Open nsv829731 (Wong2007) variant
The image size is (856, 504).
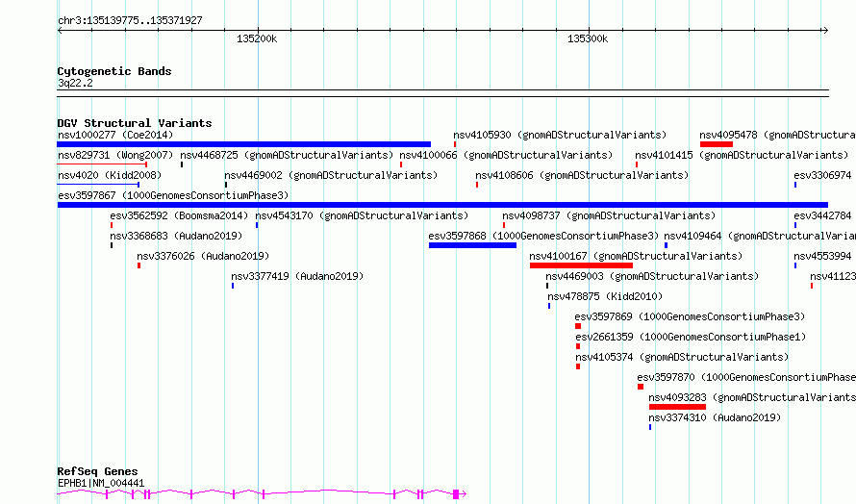coord(115,155)
